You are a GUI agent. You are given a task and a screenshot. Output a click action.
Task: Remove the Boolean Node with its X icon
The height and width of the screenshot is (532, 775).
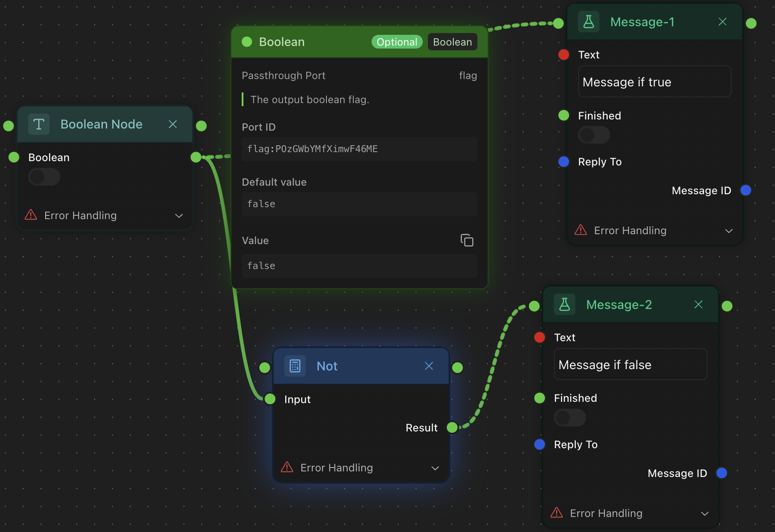tap(173, 124)
